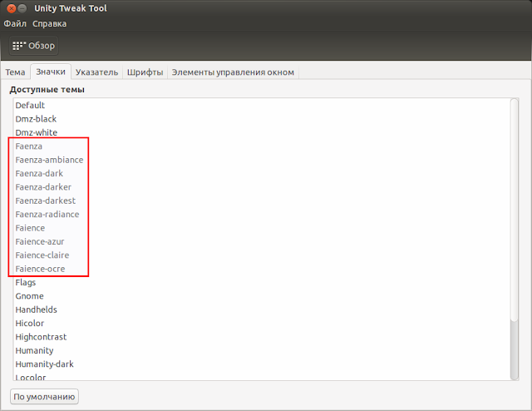Pick the Faenza-ambiance theme
The image size is (532, 411).
(x=262, y=160)
